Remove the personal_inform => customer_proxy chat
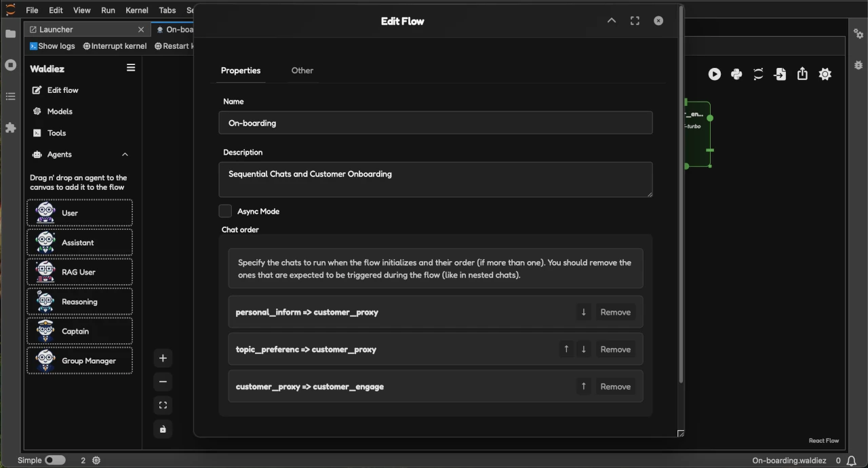This screenshot has width=868, height=468. click(x=615, y=312)
